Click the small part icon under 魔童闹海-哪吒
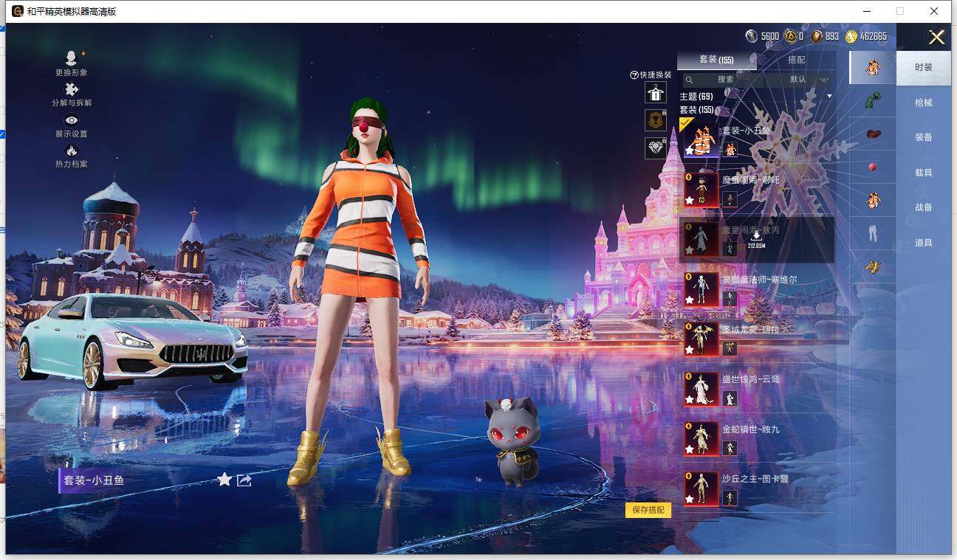The height and width of the screenshot is (560, 957). click(x=730, y=199)
